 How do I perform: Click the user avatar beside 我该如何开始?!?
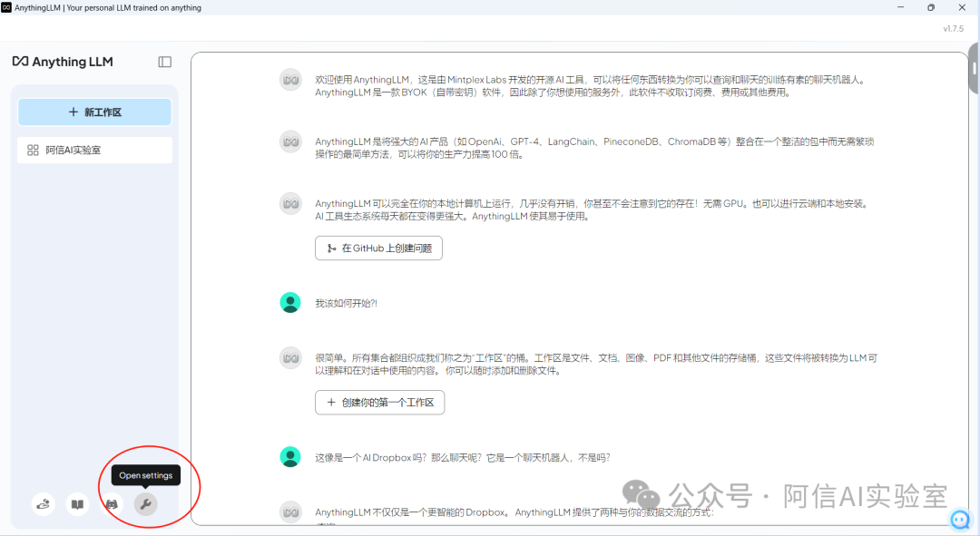pos(290,302)
